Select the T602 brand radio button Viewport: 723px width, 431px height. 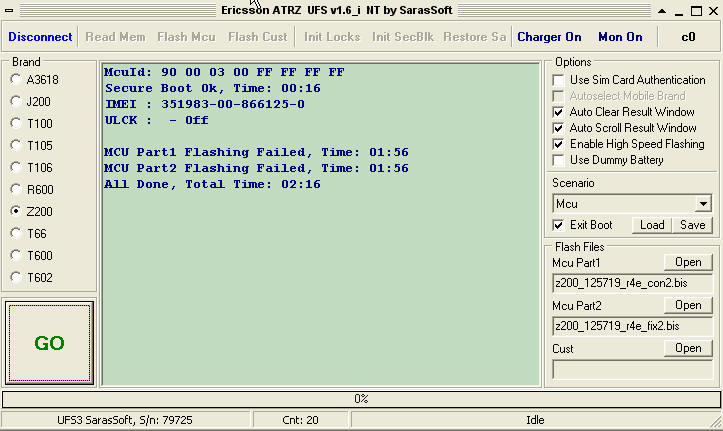(16, 277)
